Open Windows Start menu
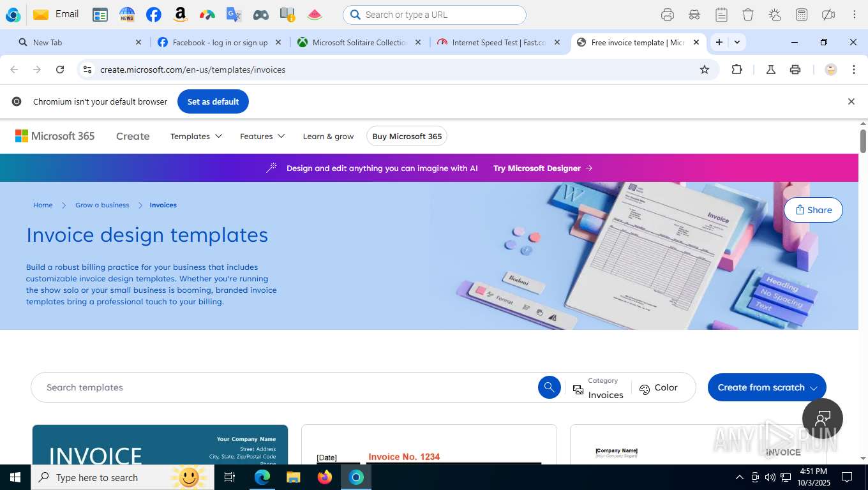This screenshot has height=490, width=868. [15, 477]
